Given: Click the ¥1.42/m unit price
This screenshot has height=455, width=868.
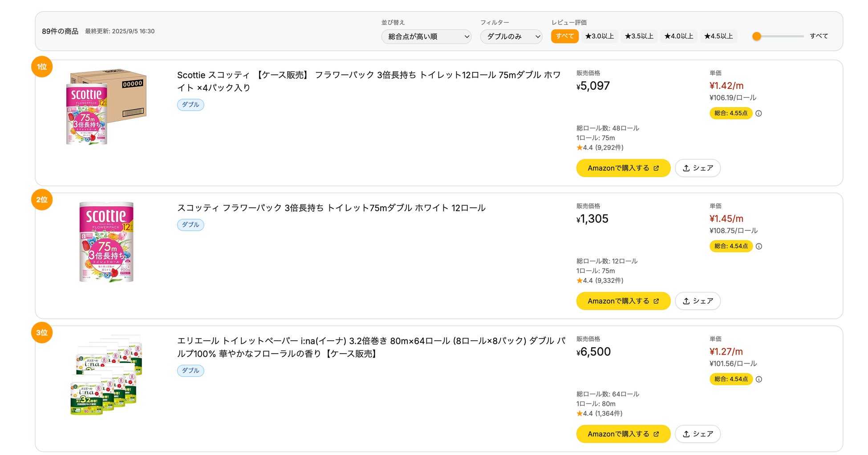Looking at the screenshot, I should pos(726,86).
